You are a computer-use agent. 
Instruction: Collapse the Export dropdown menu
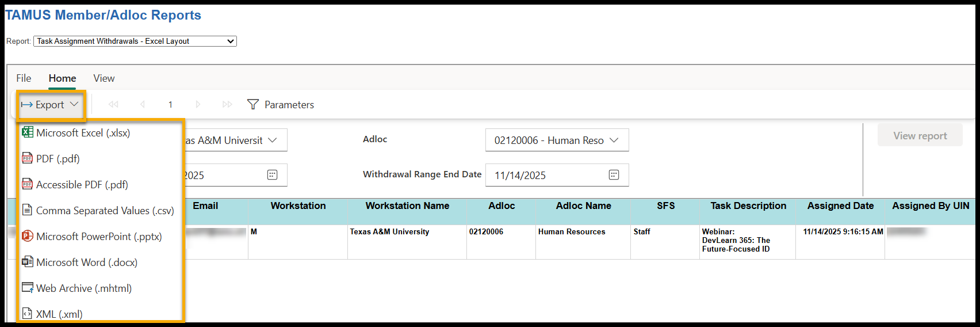click(x=50, y=105)
